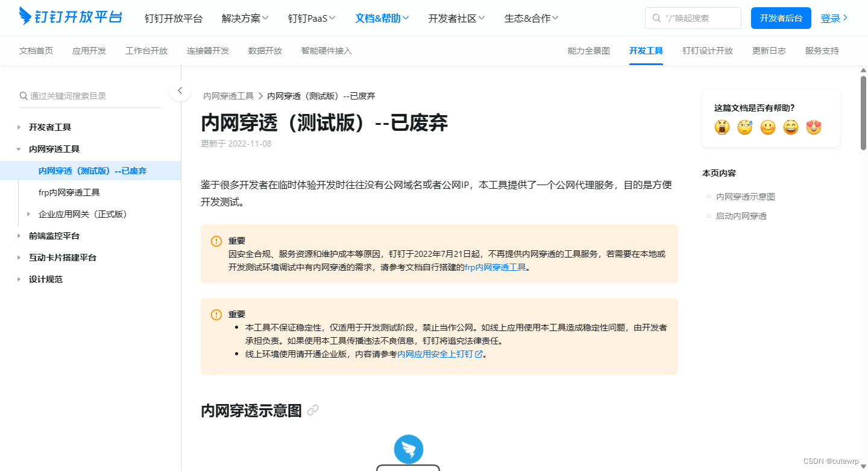Click the external link icon after 内网应用安全上钉钉
This screenshot has width=868, height=471.
(x=479, y=355)
